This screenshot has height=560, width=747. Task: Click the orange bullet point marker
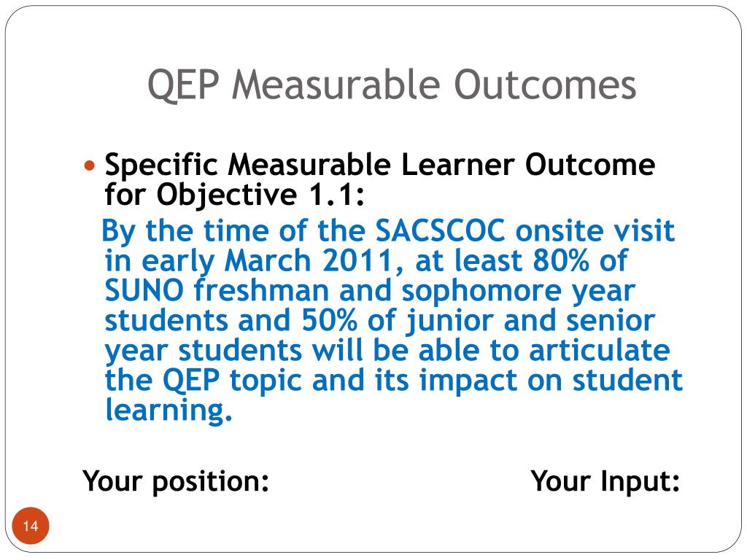click(89, 166)
